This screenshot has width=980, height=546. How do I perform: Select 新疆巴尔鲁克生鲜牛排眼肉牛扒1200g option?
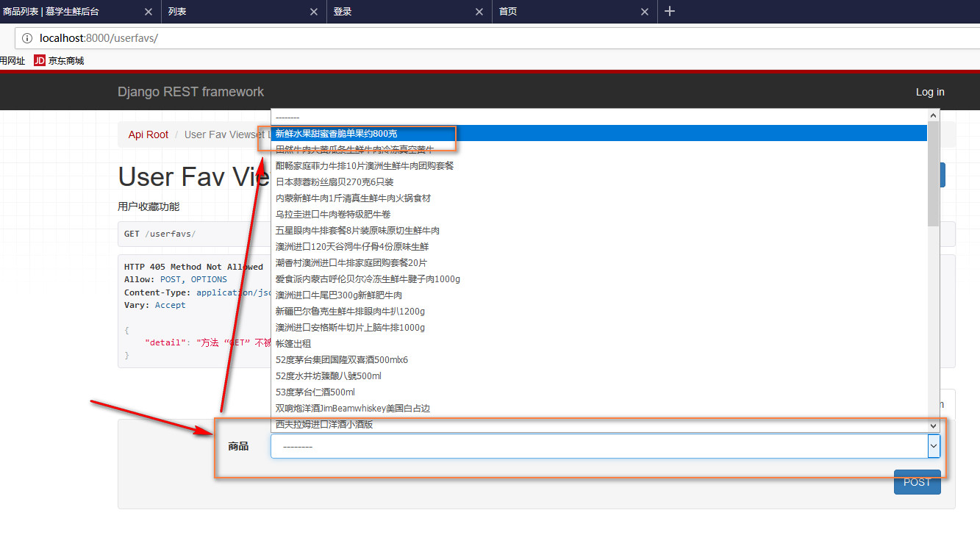[599, 311]
